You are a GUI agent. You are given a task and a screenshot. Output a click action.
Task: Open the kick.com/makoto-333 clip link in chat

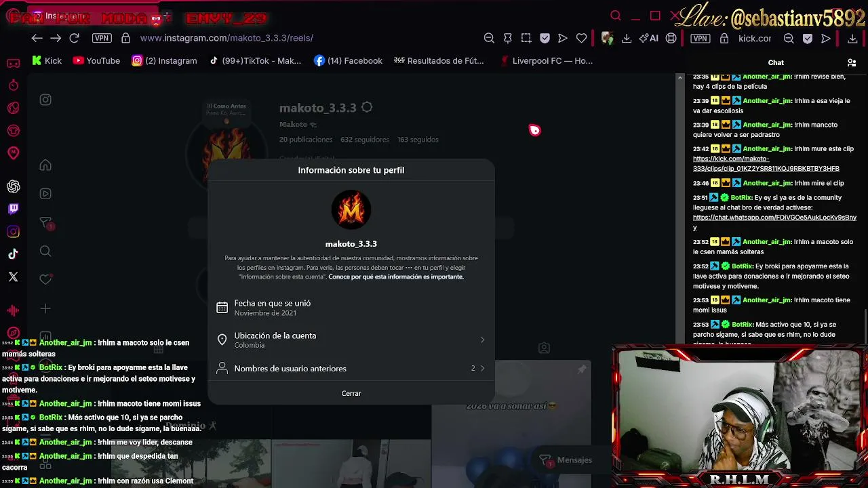766,163
